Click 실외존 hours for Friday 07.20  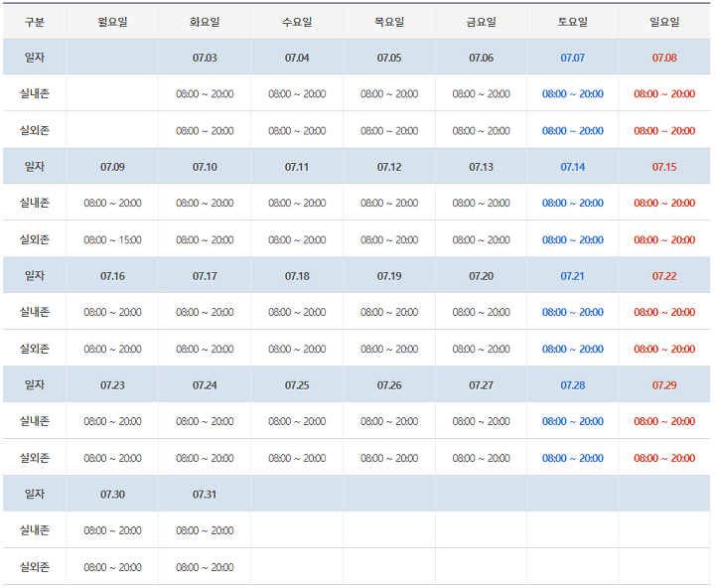click(x=481, y=349)
